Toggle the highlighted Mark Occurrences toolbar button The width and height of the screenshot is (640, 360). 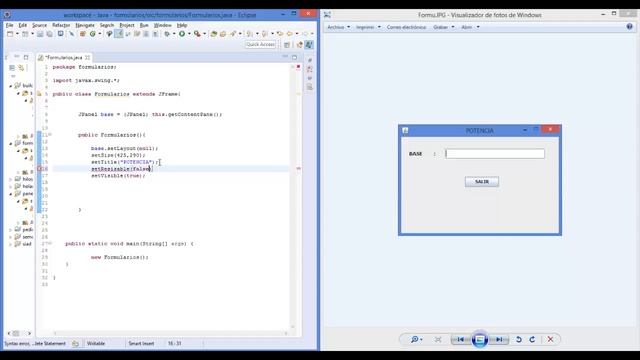119,34
